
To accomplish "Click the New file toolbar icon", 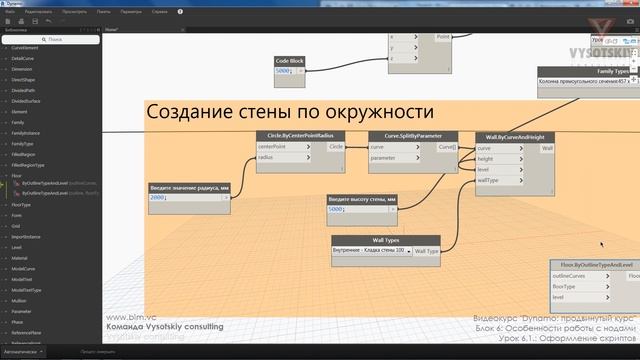I will [x=8, y=21].
